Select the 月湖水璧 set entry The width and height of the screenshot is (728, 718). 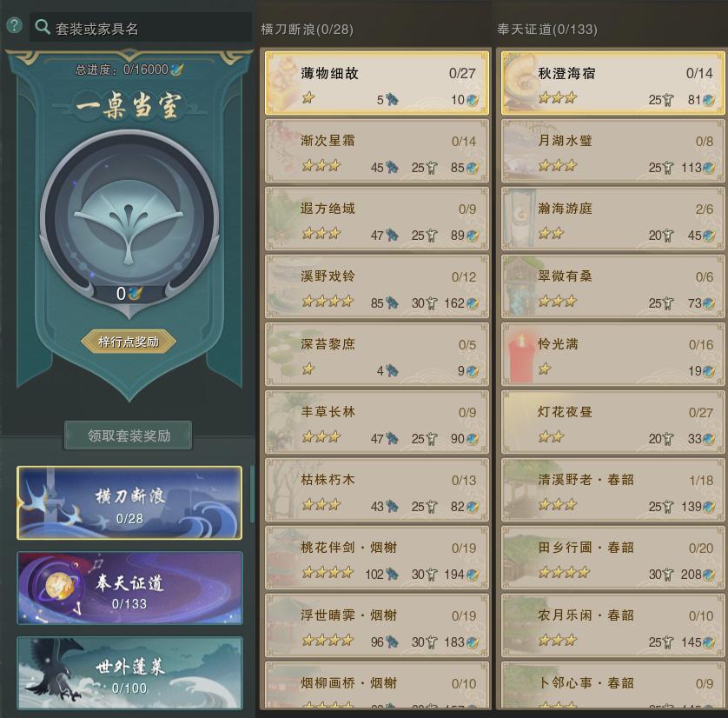pyautogui.click(x=612, y=151)
